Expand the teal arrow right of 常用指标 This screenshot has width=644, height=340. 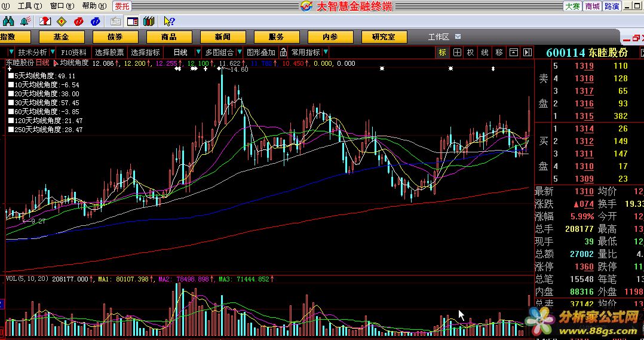click(326, 52)
